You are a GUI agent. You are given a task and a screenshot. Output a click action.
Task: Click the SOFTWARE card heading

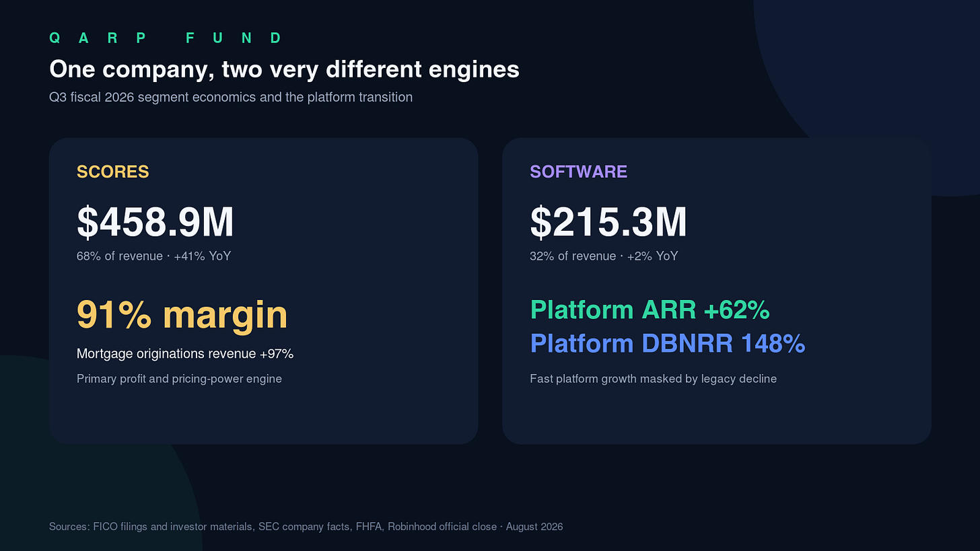(579, 172)
